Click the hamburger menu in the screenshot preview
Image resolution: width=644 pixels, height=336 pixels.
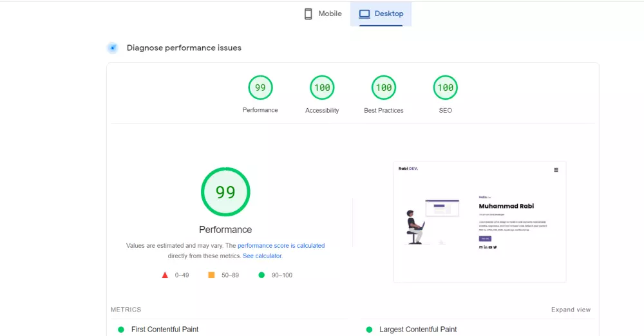coord(556,170)
